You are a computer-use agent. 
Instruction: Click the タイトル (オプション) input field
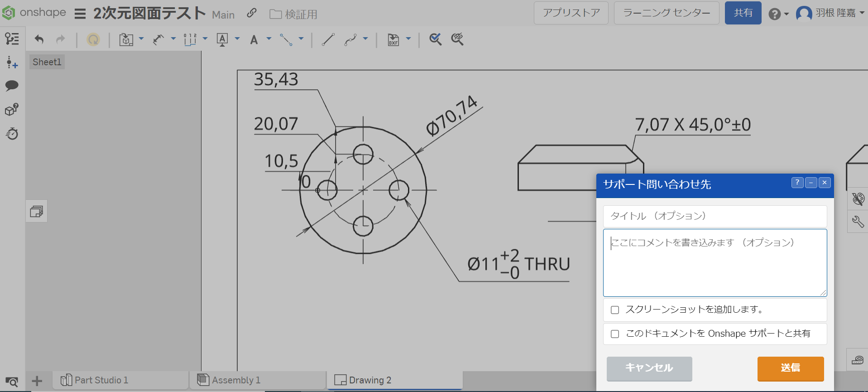pos(715,216)
